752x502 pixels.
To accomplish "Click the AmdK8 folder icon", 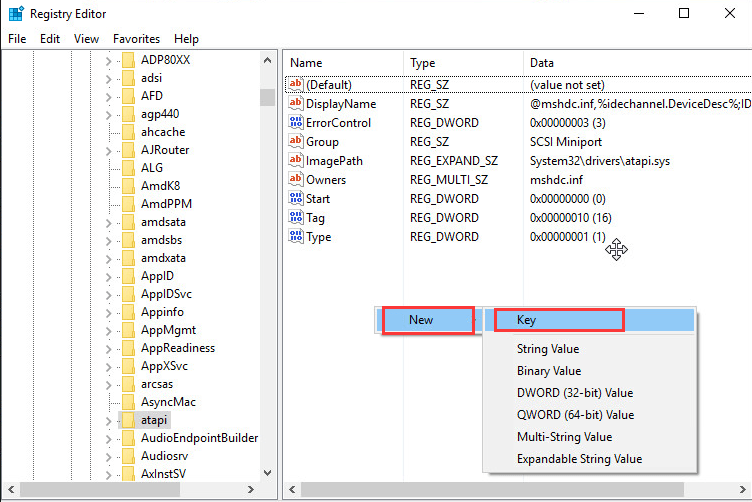I will pyautogui.click(x=128, y=186).
